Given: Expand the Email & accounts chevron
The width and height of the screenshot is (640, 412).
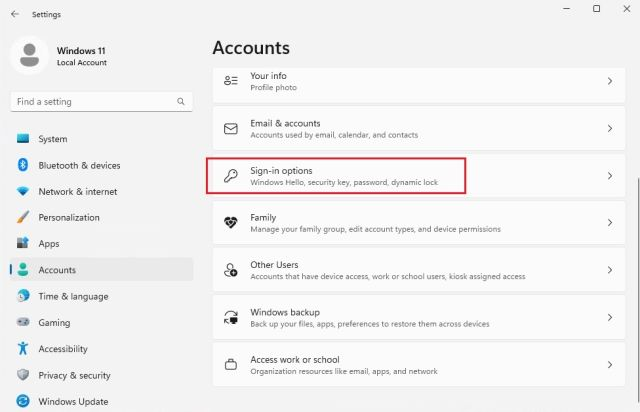Looking at the screenshot, I should pyautogui.click(x=610, y=129).
